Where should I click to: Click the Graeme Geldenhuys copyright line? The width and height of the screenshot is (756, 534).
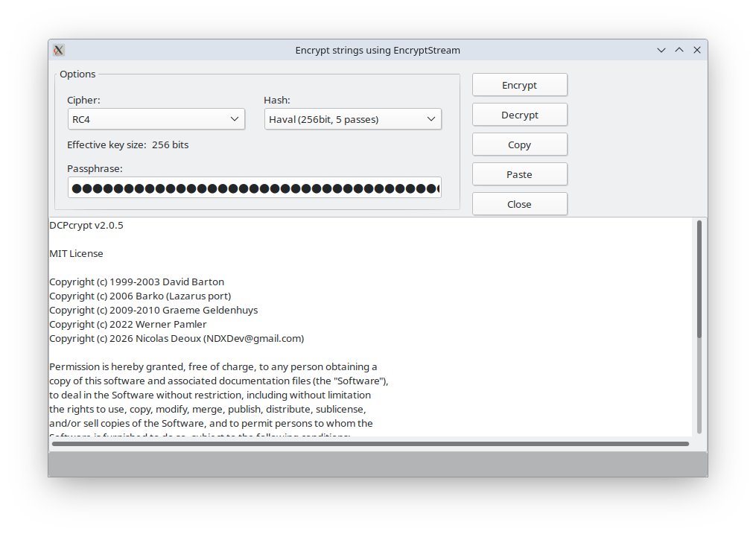click(x=153, y=311)
